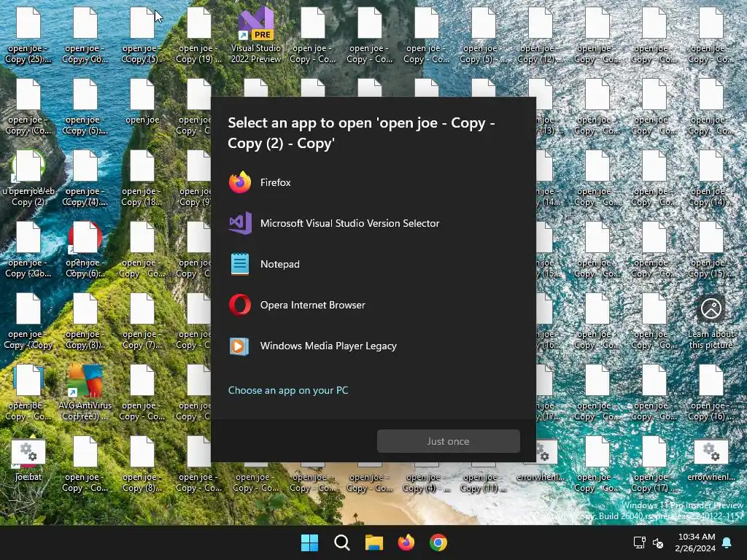This screenshot has height=560, width=747.
Task: Select Windows Media Player Legacy
Action: tap(373, 346)
